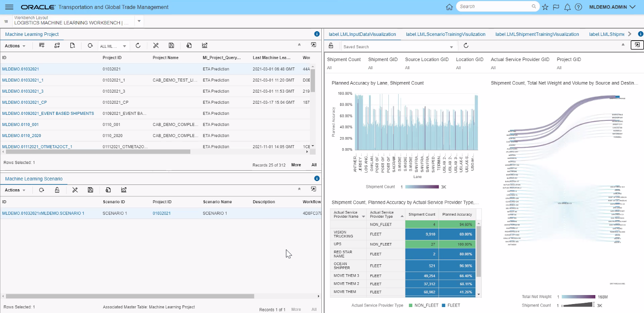
Task: Click More button under project records
Action: (296, 165)
